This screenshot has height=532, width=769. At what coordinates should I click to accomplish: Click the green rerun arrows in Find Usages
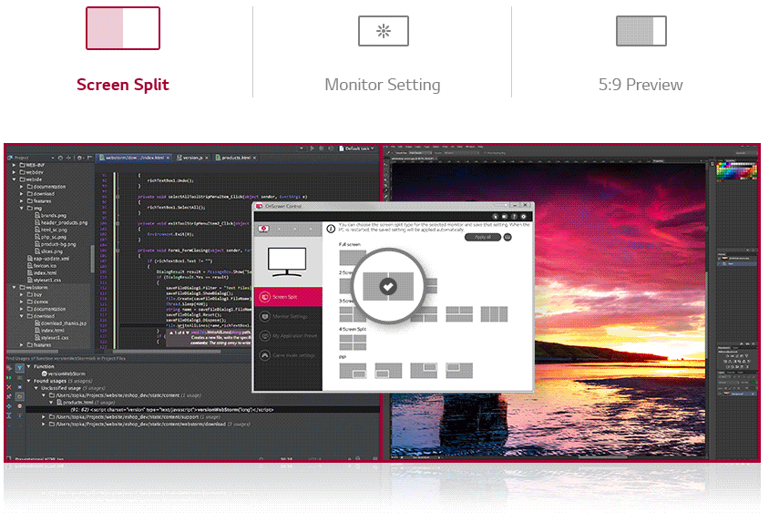click(9, 377)
